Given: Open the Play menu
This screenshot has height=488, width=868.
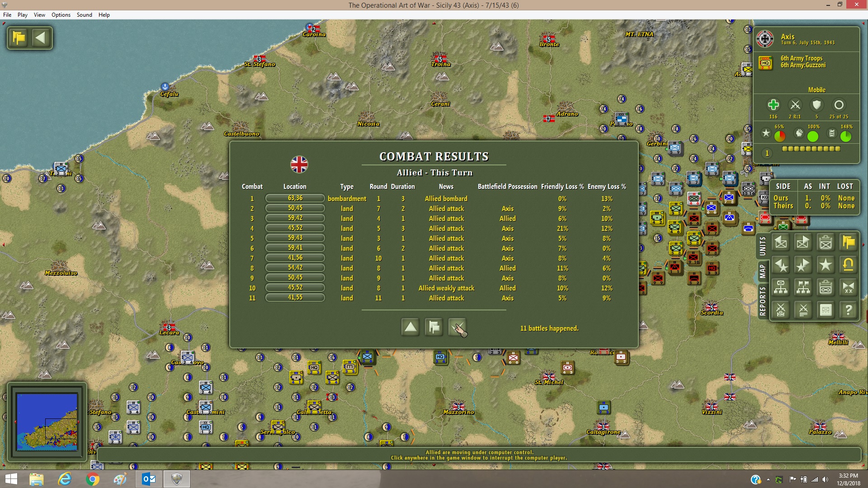Looking at the screenshot, I should (x=23, y=15).
